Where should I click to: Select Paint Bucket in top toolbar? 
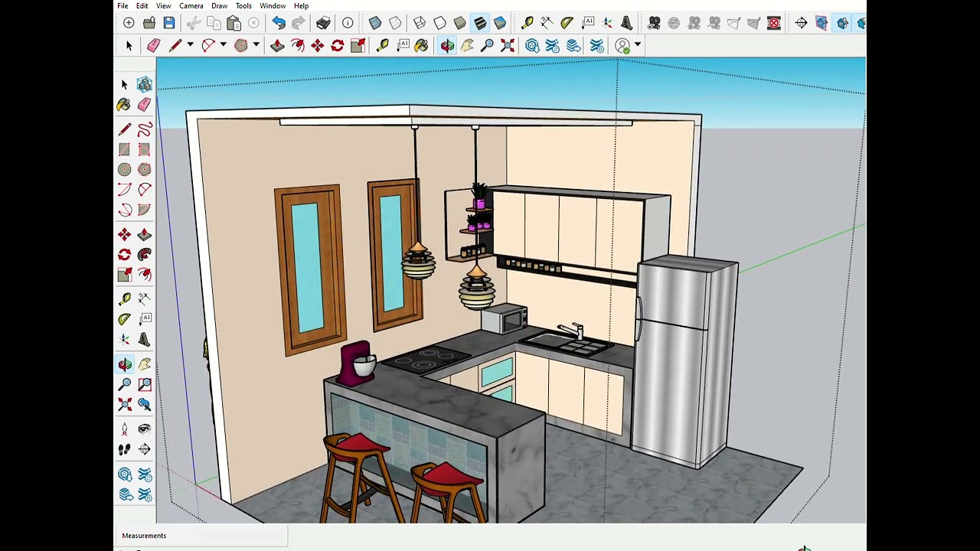[421, 46]
